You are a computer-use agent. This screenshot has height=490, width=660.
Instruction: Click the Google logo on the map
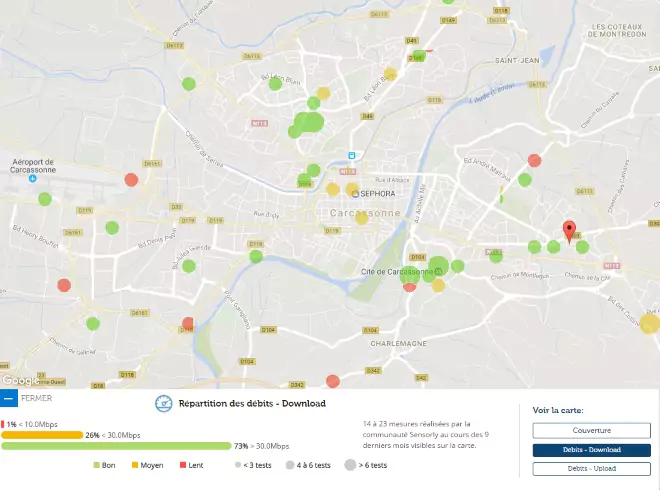pyautogui.click(x=20, y=380)
